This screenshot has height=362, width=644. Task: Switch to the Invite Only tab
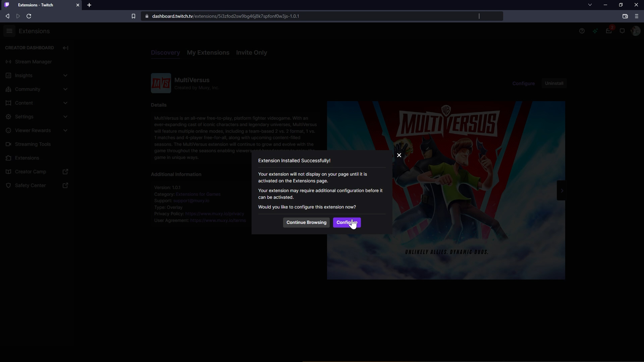[x=252, y=53]
